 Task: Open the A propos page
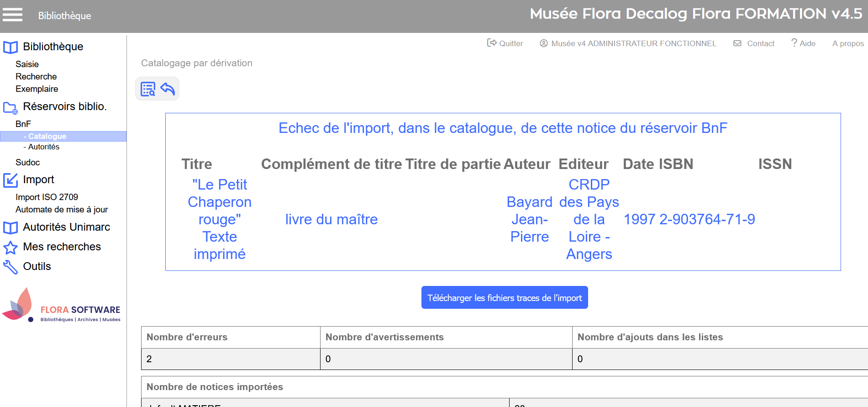(847, 43)
